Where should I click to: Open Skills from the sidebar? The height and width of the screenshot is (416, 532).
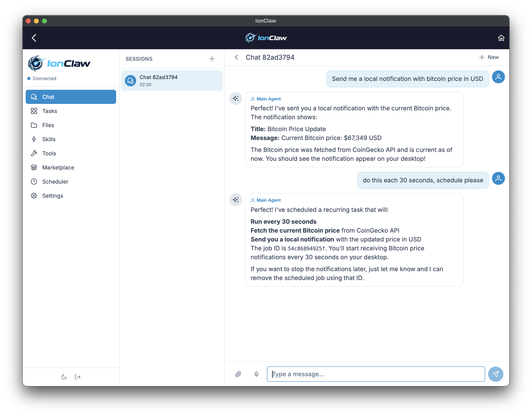pos(71,139)
